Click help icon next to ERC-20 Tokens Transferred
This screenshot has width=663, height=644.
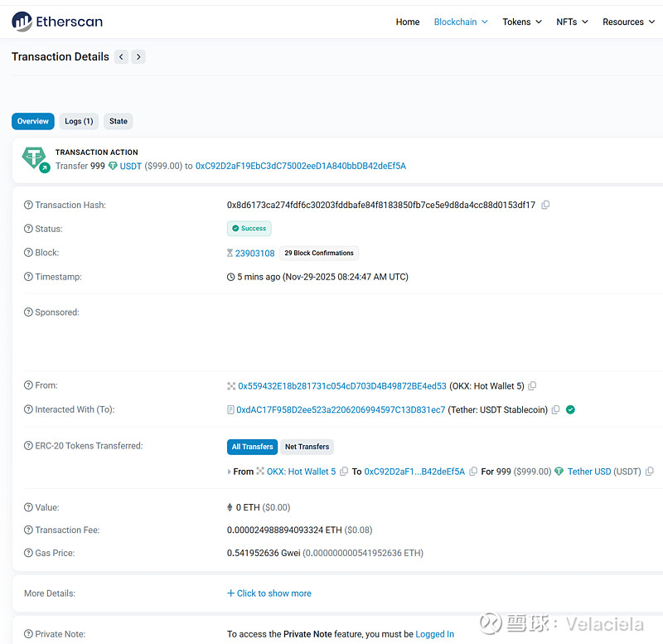coord(28,446)
